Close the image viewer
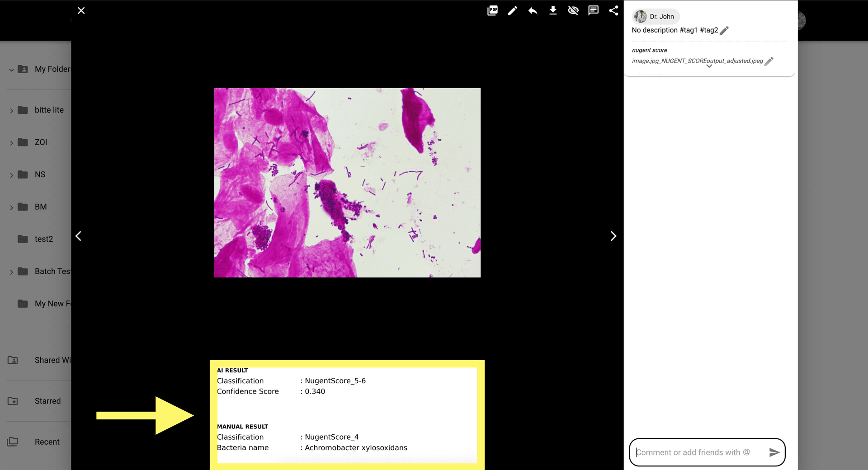The height and width of the screenshot is (470, 868). (81, 10)
